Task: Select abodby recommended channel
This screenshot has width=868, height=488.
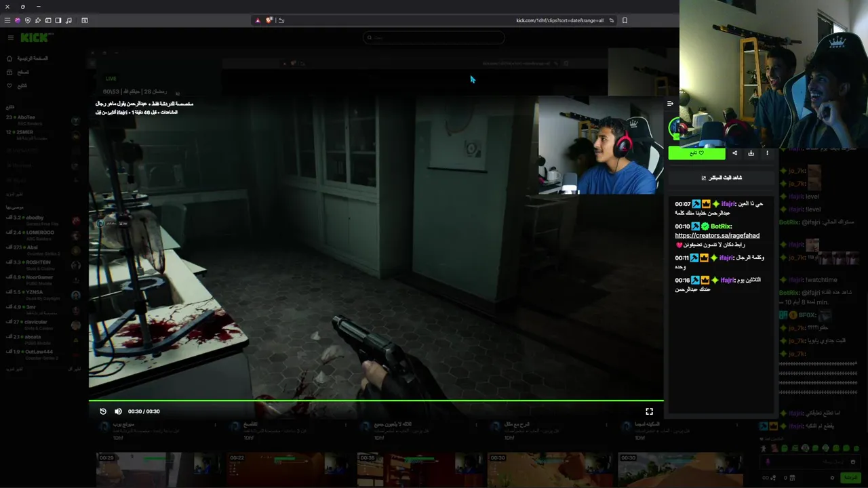Action: coord(42,220)
